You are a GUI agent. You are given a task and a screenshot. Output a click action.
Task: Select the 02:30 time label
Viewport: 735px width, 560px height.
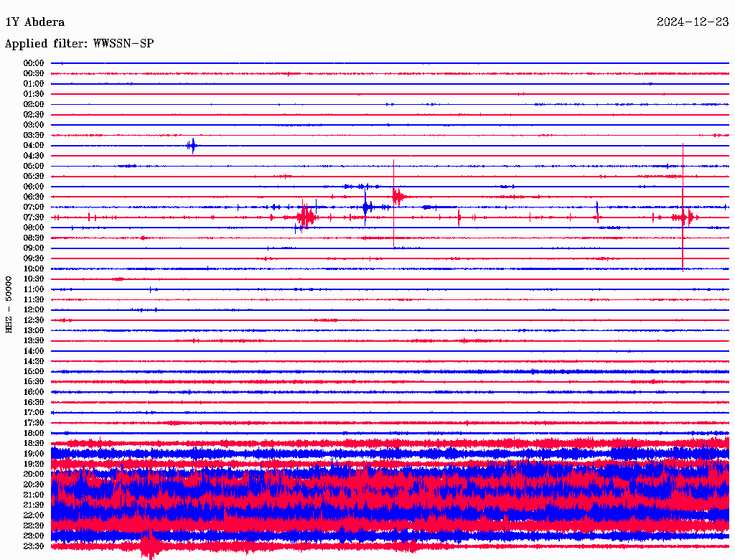34,115
